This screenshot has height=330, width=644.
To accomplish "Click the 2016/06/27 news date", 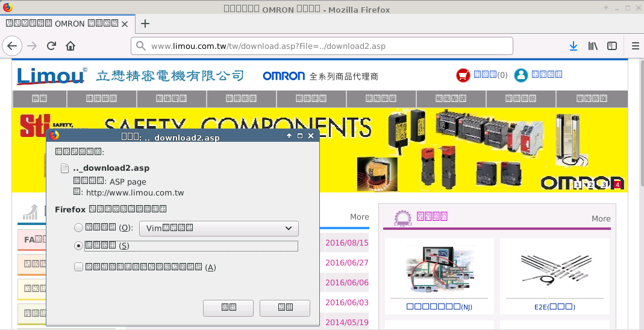I will pos(346,262).
